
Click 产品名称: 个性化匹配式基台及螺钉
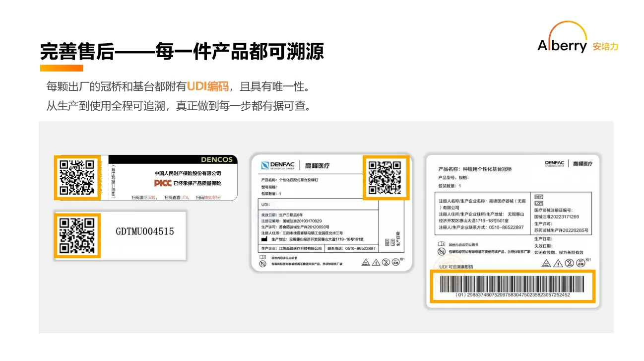290,179
